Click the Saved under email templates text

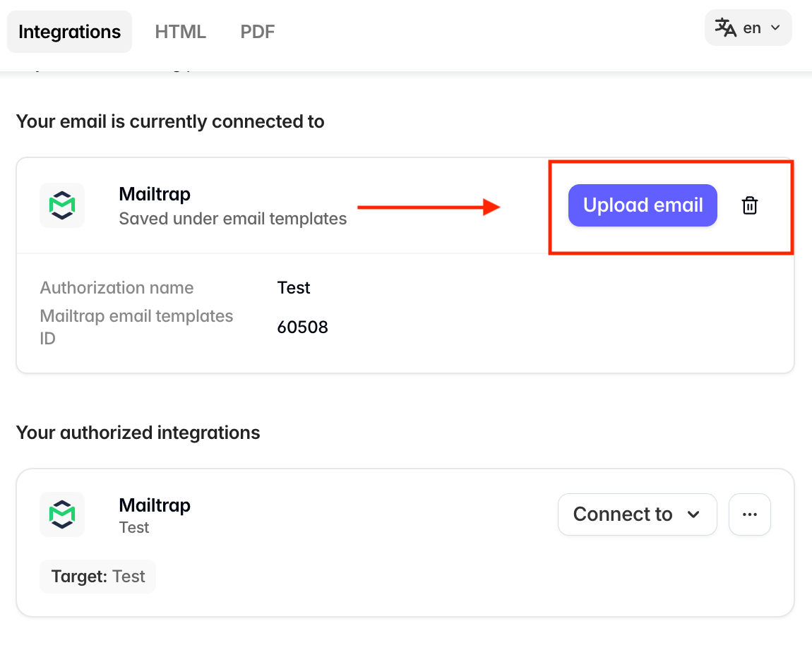[x=233, y=219]
